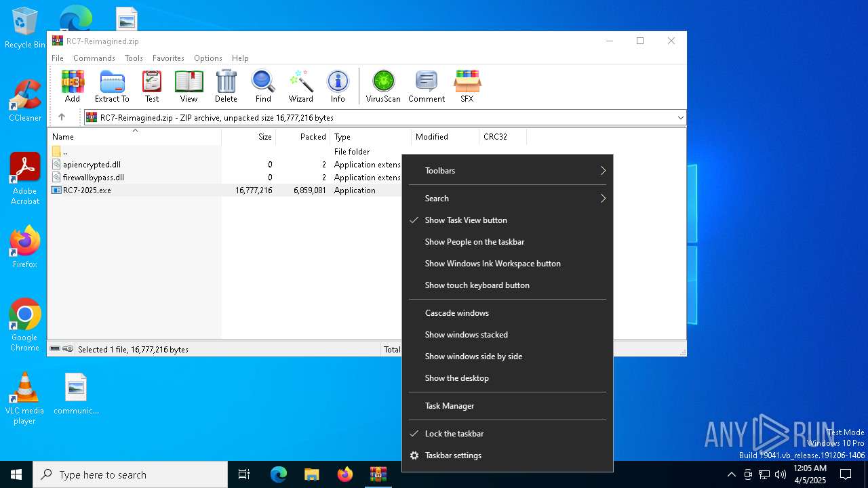This screenshot has height=488, width=868.
Task: Open the communic... image file on desktop
Action: 76,394
